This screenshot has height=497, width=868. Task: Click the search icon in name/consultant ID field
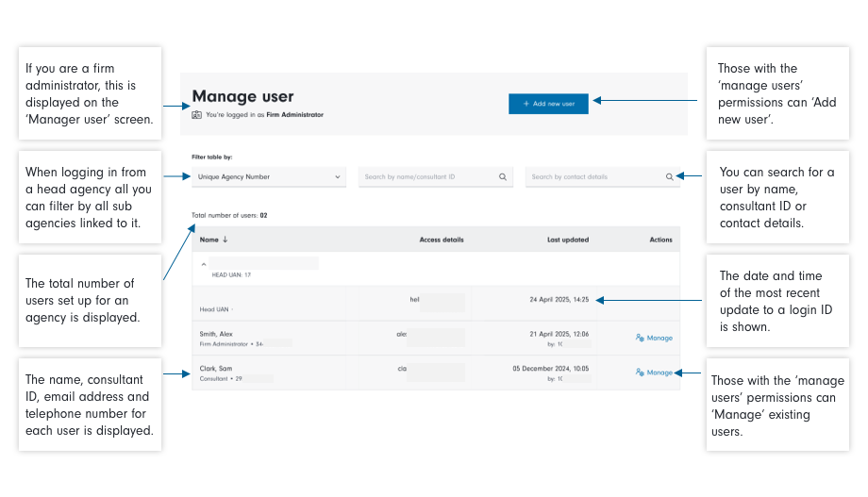click(503, 177)
